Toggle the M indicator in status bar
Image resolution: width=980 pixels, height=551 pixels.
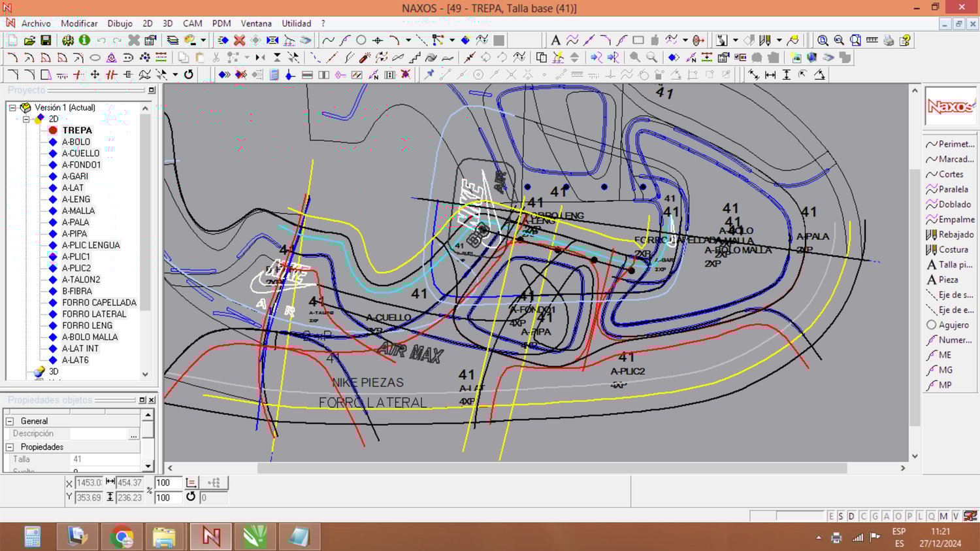pyautogui.click(x=943, y=516)
